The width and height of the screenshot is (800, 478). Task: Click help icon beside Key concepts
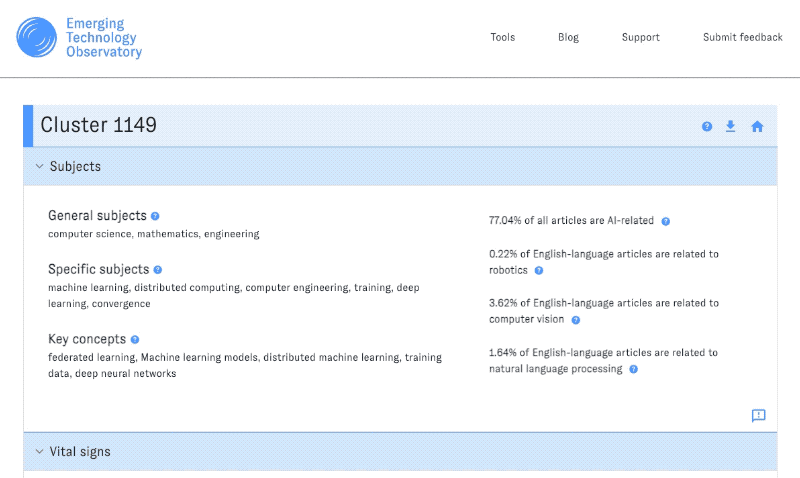(x=135, y=340)
